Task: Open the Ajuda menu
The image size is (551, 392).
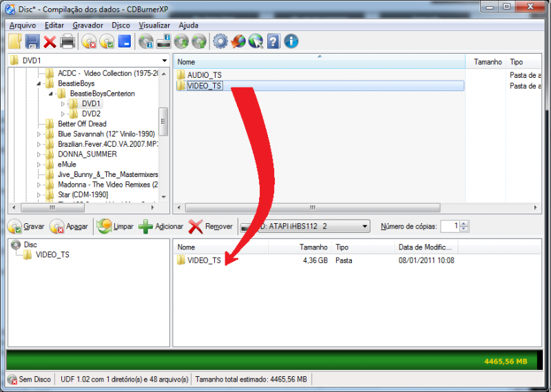Action: (188, 25)
